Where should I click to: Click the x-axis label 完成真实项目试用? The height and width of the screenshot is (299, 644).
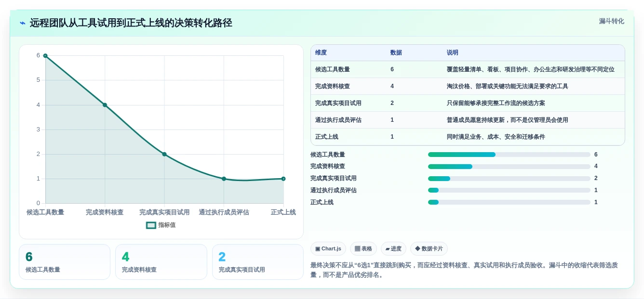click(x=164, y=212)
